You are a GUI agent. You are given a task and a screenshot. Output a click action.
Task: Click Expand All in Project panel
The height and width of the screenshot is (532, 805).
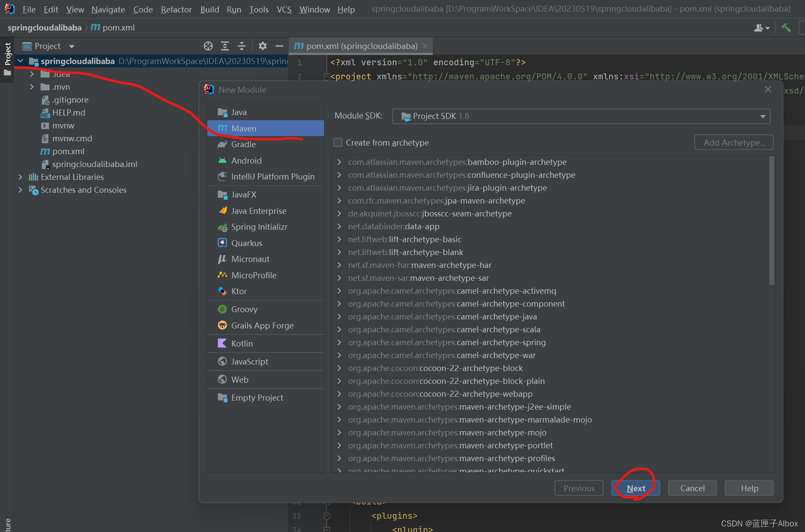(x=225, y=46)
